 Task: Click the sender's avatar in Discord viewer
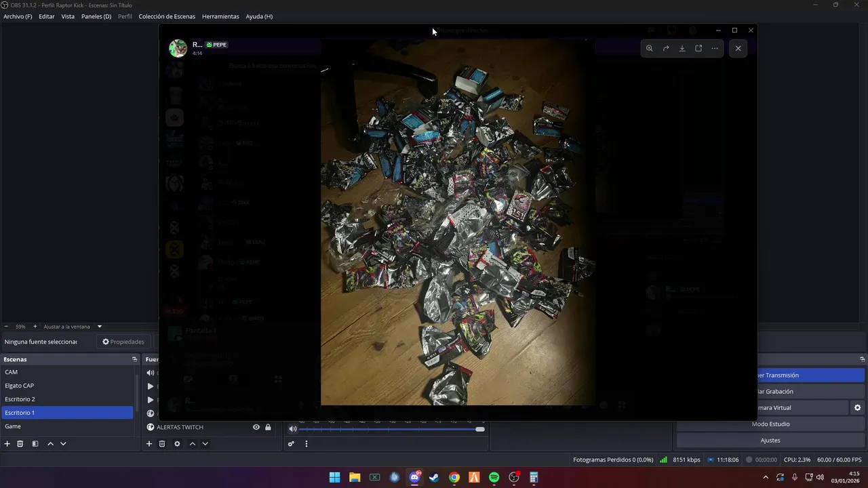point(178,48)
